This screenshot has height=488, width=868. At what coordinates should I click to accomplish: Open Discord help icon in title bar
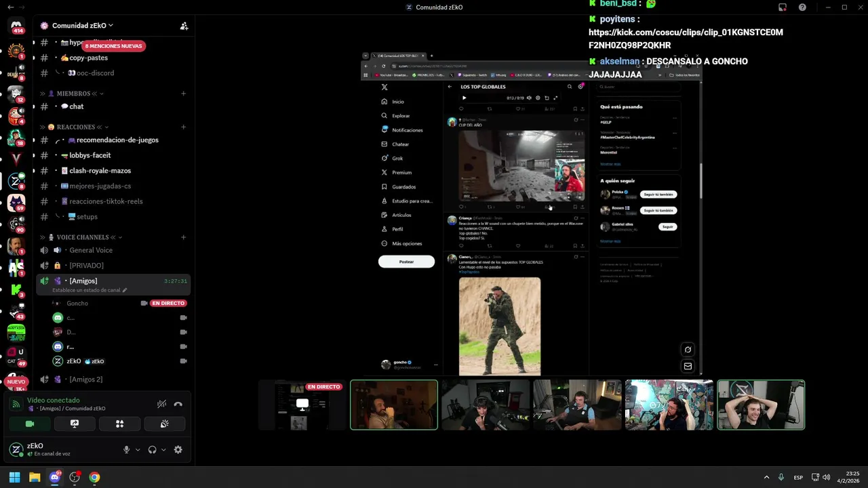pyautogui.click(x=802, y=7)
